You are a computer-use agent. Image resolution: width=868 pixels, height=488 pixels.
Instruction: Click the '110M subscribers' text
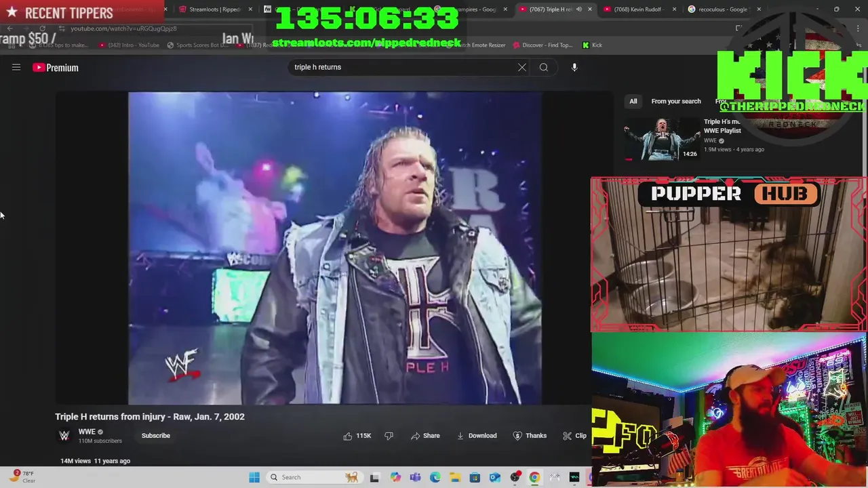click(100, 441)
